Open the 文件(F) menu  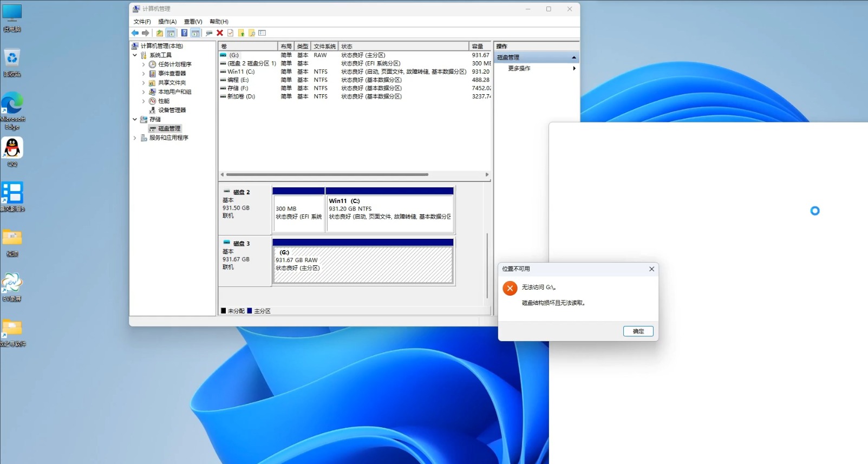[x=142, y=22]
